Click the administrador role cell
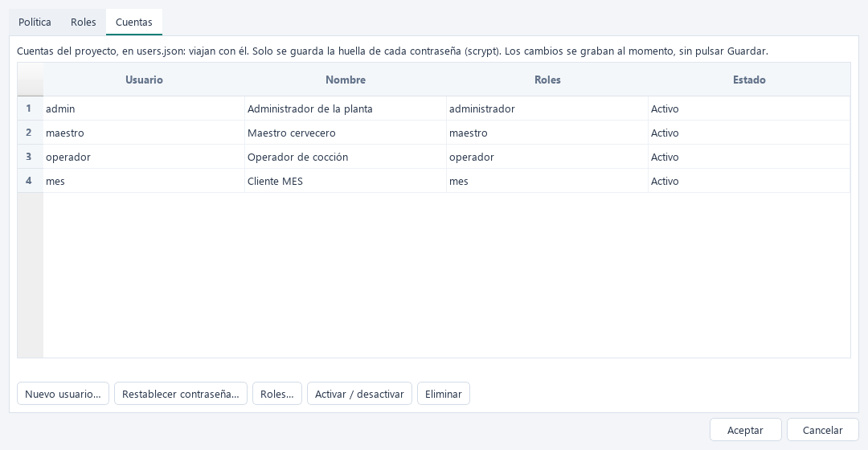This screenshot has width=868, height=450. click(x=547, y=108)
